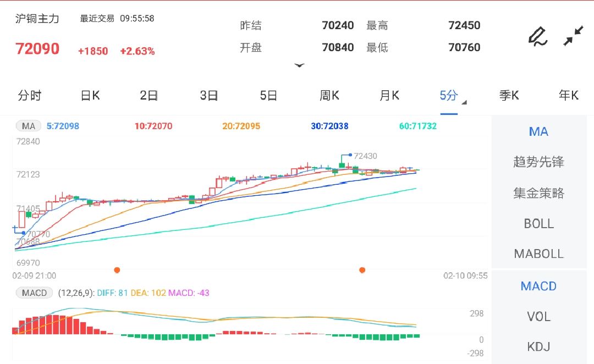Select MACD in the sub-indicator list

click(538, 286)
